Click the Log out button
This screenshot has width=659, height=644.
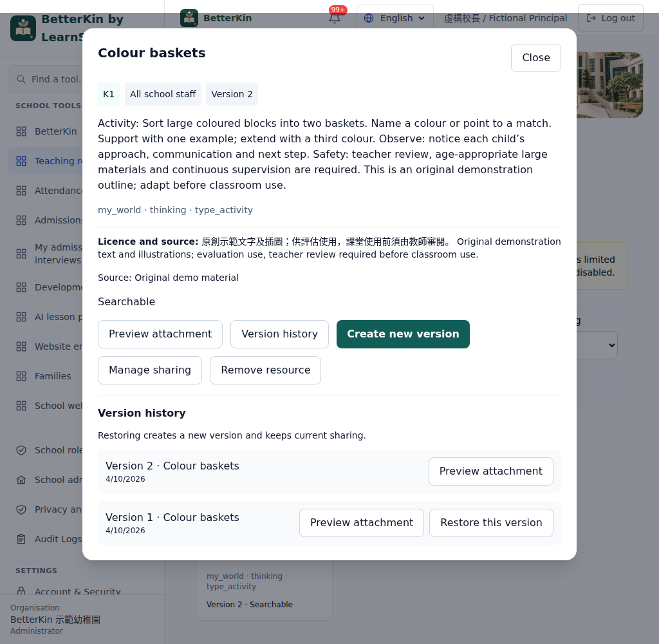(x=611, y=18)
